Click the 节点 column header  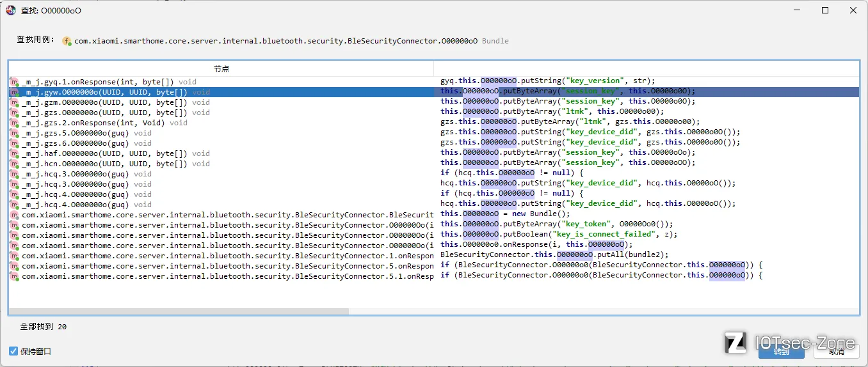click(221, 68)
